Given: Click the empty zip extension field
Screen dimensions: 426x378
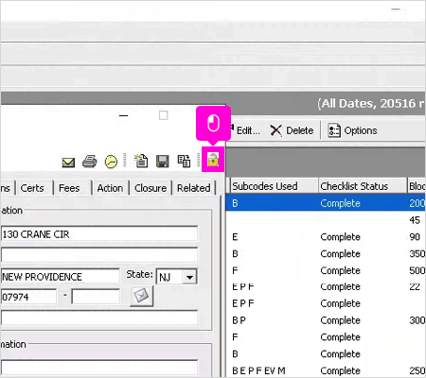Looking at the screenshot, I should tap(96, 297).
